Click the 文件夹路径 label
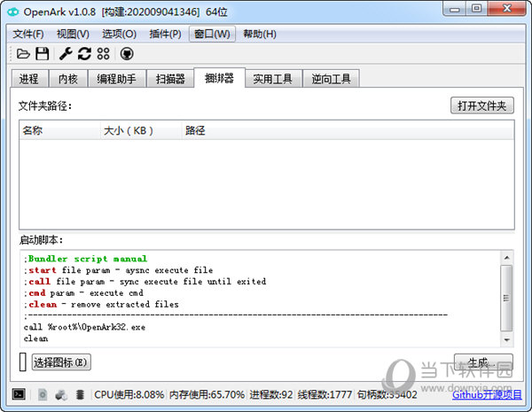532x412 pixels. point(45,105)
